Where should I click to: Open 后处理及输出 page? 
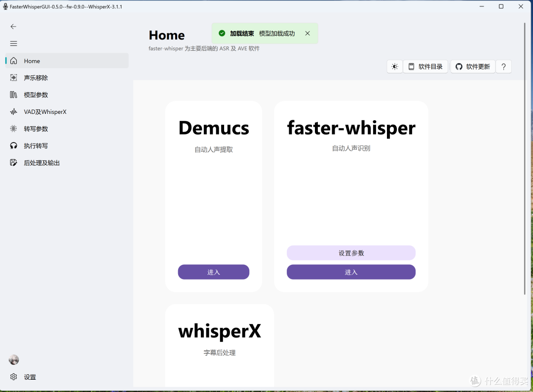(67, 163)
